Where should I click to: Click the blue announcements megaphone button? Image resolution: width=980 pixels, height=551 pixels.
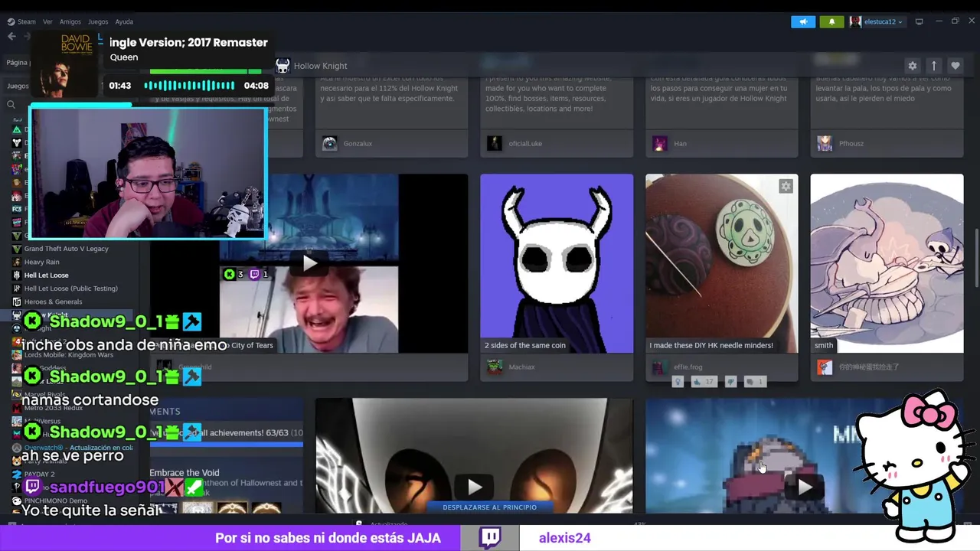click(x=803, y=21)
